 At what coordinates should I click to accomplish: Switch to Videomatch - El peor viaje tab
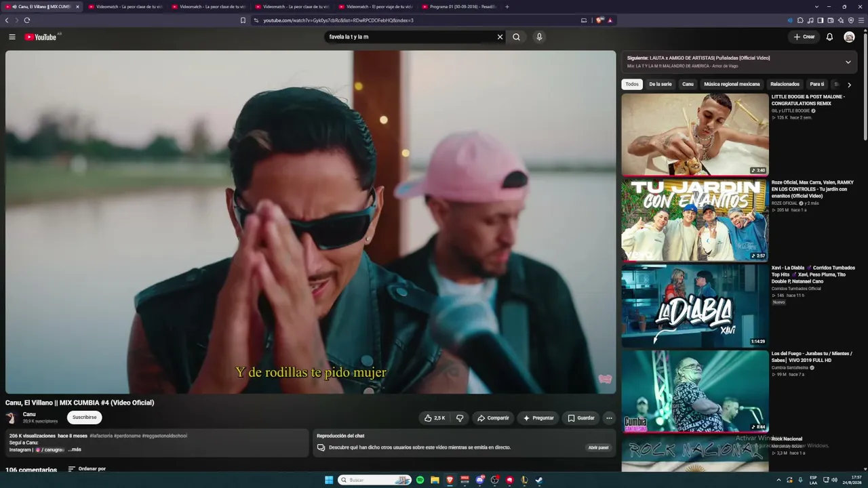click(x=376, y=7)
